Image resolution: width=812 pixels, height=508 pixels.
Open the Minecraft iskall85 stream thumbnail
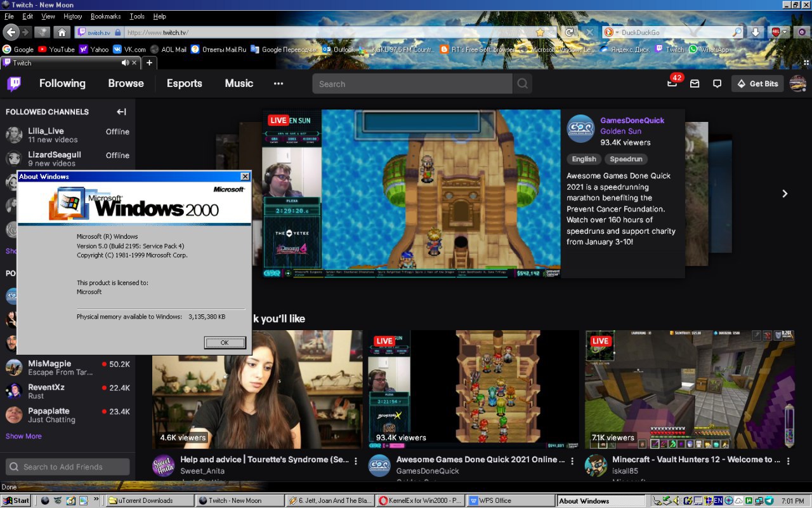pyautogui.click(x=690, y=389)
